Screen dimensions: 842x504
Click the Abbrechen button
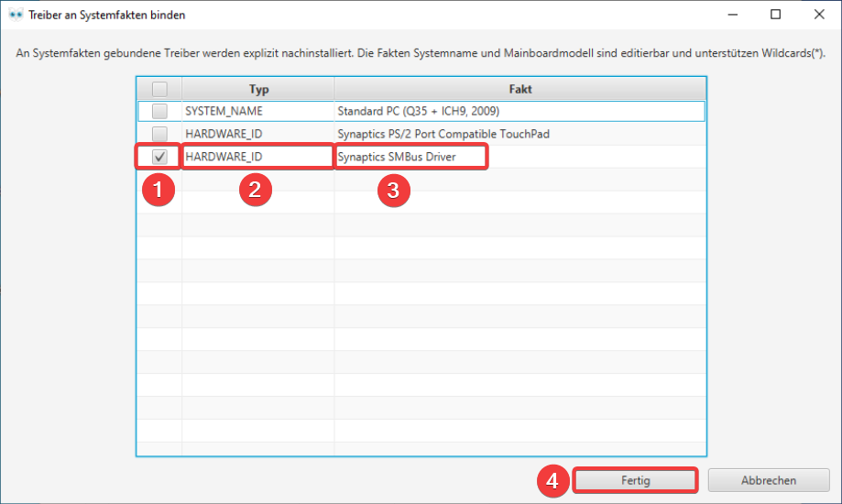coord(769,480)
